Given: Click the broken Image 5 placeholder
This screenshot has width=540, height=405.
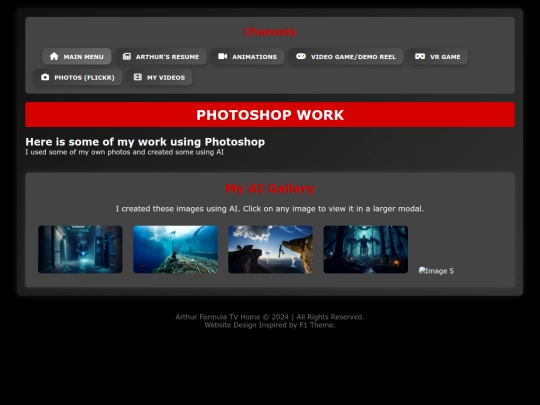Looking at the screenshot, I should (436, 271).
